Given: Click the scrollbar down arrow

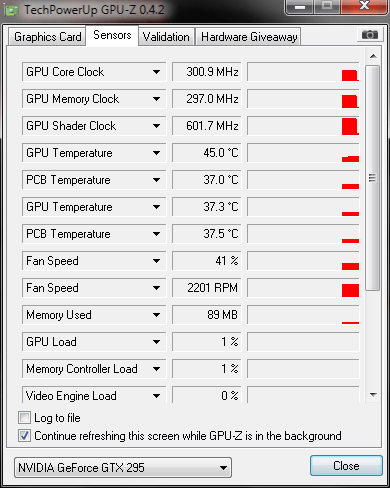Looking at the screenshot, I should [x=373, y=395].
